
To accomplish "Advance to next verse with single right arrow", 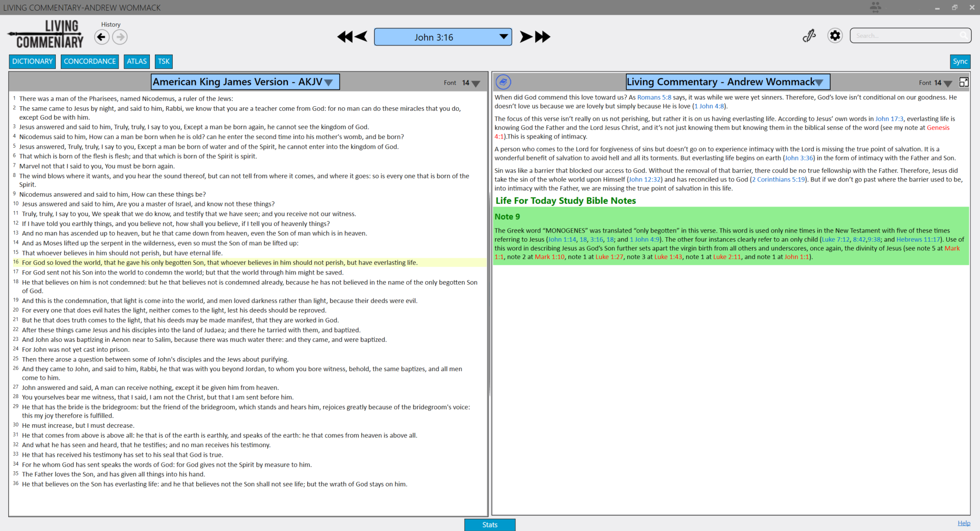I will (526, 37).
